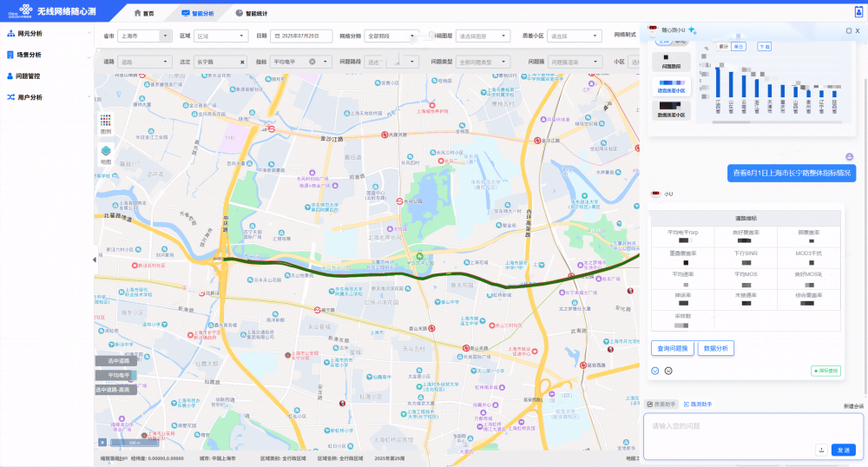The image size is (868, 467).
Task: Click the China Unicom logo
Action: click(x=21, y=10)
